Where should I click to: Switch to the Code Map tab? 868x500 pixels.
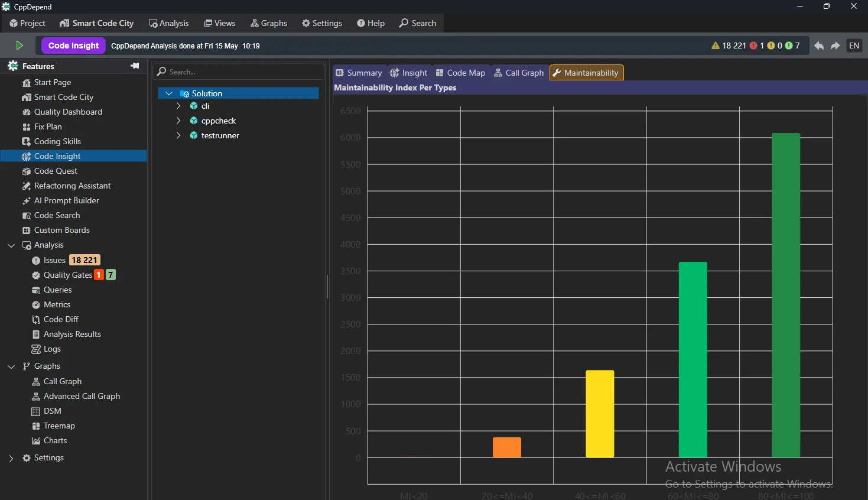[460, 73]
